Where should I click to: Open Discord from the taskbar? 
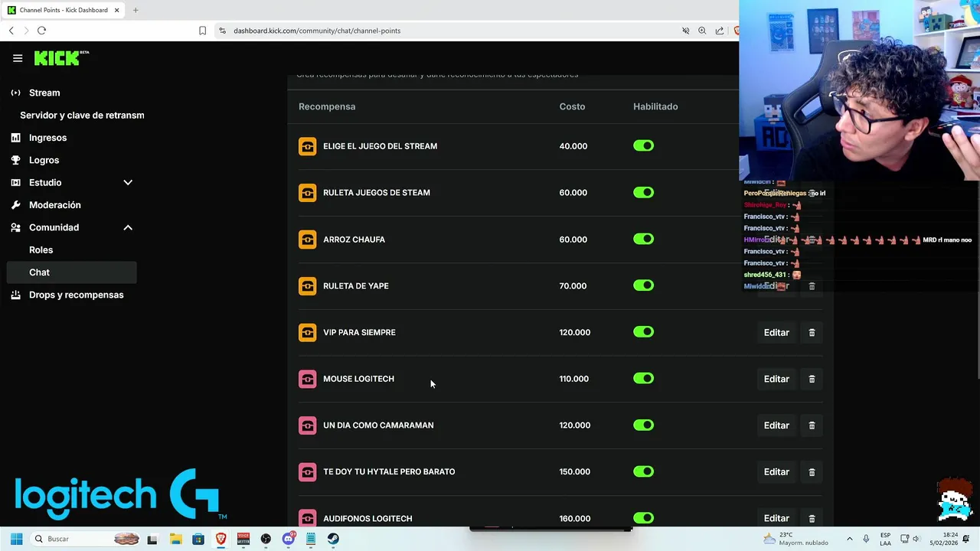(289, 539)
